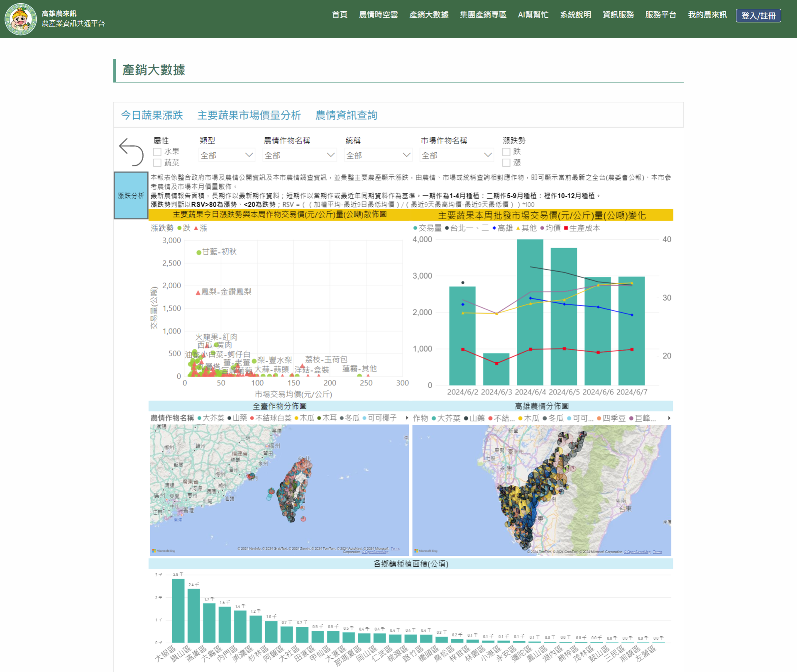797x672 pixels.
Task: Click the Microsoft Bing logo on left map
Action: [164, 551]
